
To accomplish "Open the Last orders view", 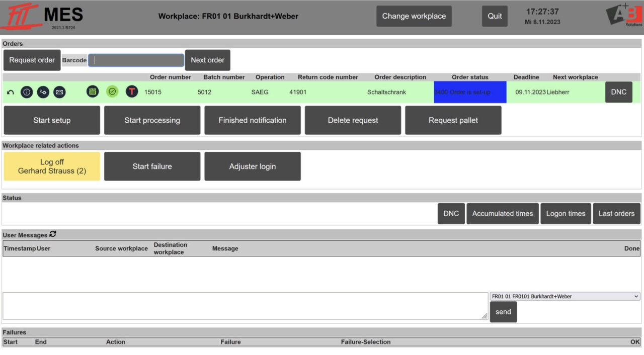I will tap(616, 213).
